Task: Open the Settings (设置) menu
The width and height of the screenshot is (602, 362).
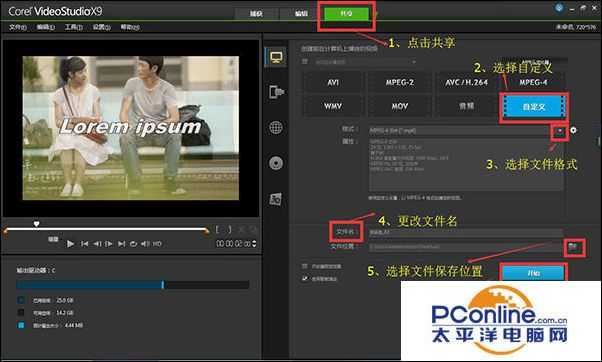Action: pyautogui.click(x=101, y=27)
